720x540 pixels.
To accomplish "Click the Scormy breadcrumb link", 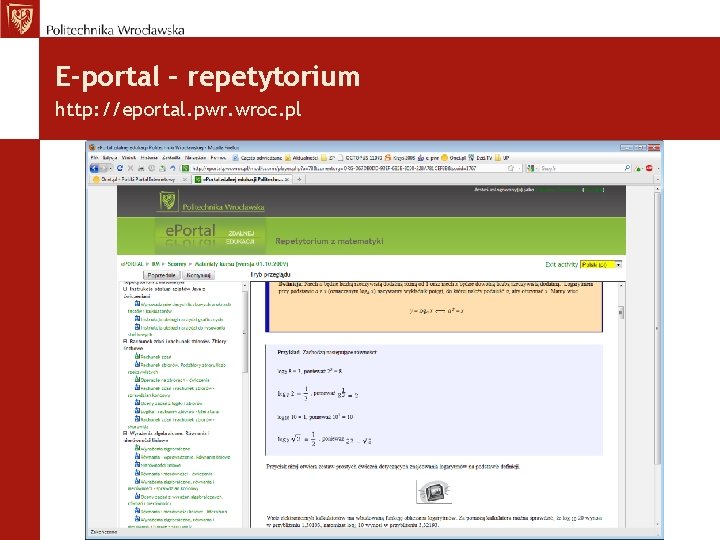I will [x=177, y=264].
